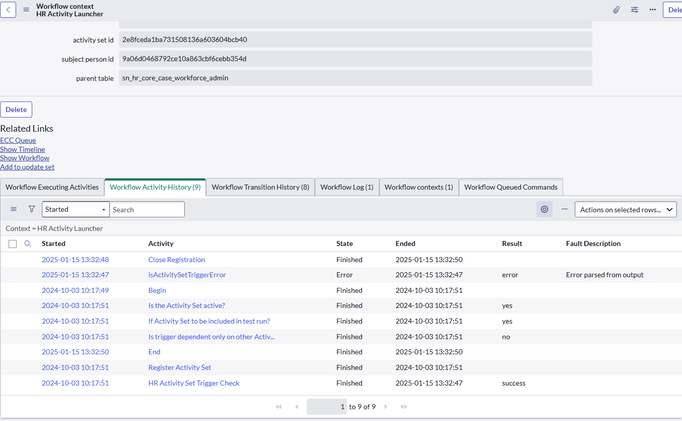
Task: Open the isActivitySetTriggerError activity
Action: 187,275
